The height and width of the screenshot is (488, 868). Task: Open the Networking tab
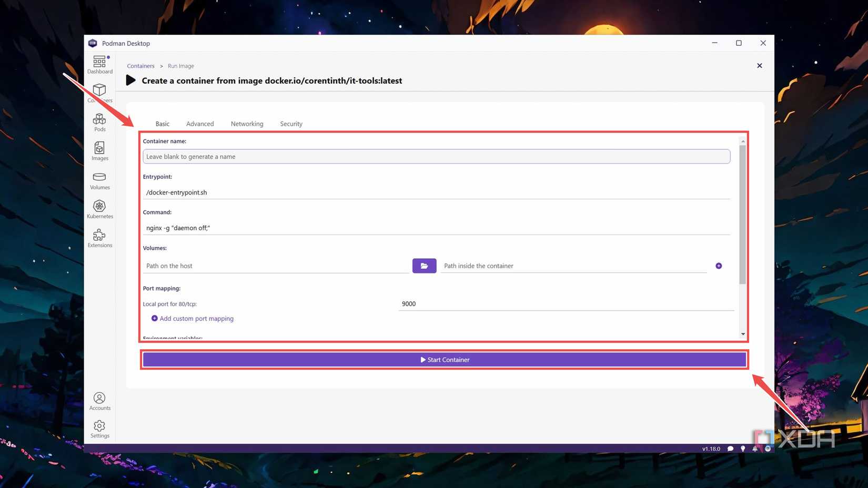click(x=247, y=124)
